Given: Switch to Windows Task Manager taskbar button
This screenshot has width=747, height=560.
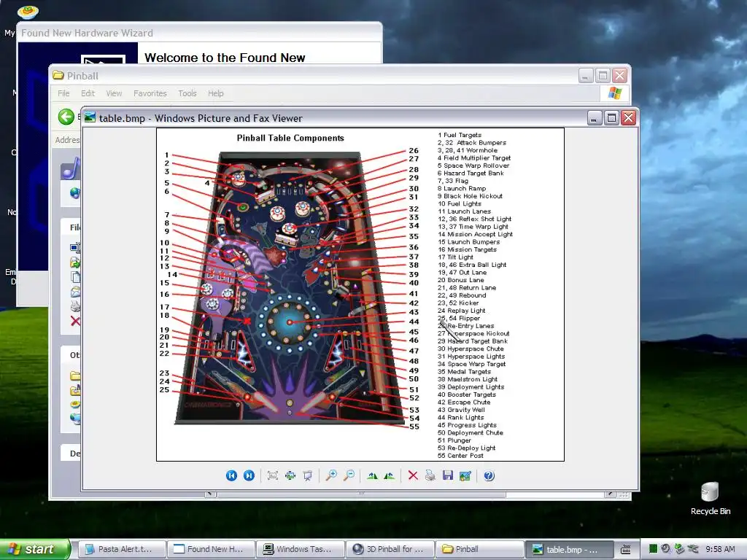Looking at the screenshot, I should pos(300,549).
